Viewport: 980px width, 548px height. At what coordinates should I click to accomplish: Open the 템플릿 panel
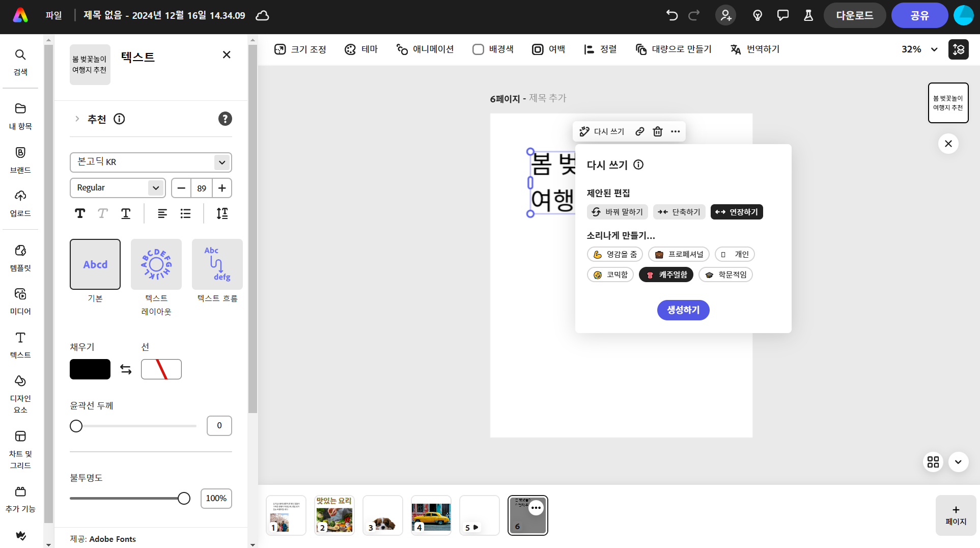click(20, 258)
